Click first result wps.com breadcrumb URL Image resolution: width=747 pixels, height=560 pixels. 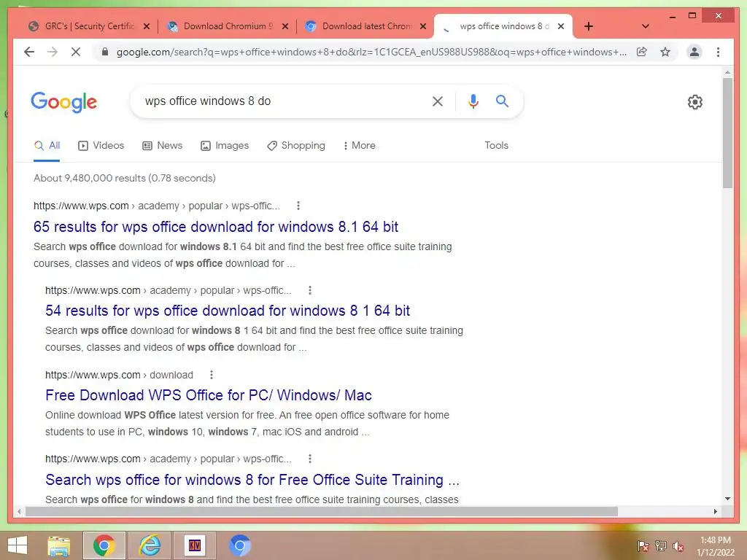[x=157, y=206]
